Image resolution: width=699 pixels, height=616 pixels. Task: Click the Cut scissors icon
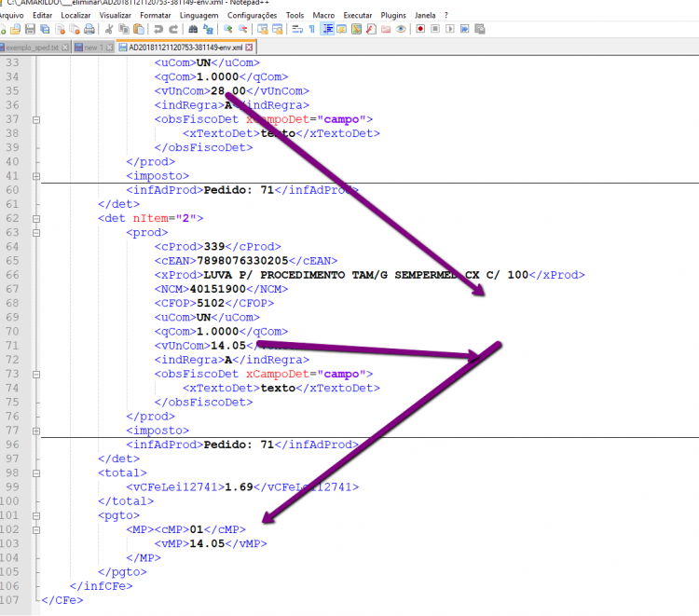[109, 30]
